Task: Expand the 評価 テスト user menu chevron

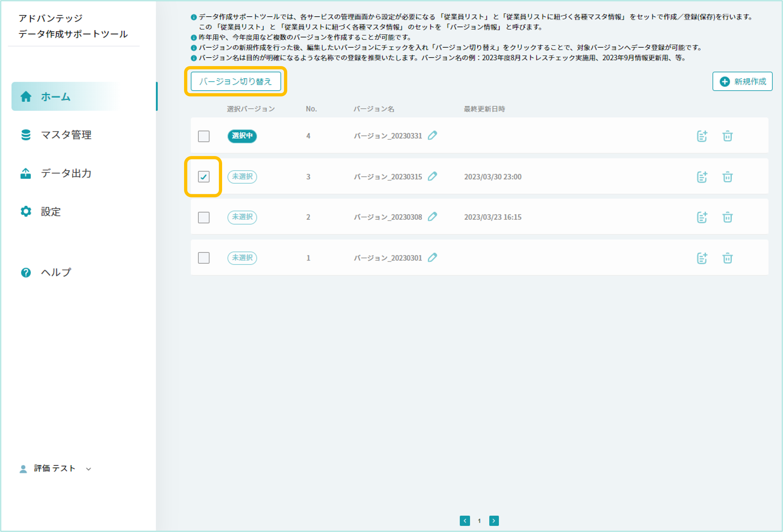Action: point(89,469)
